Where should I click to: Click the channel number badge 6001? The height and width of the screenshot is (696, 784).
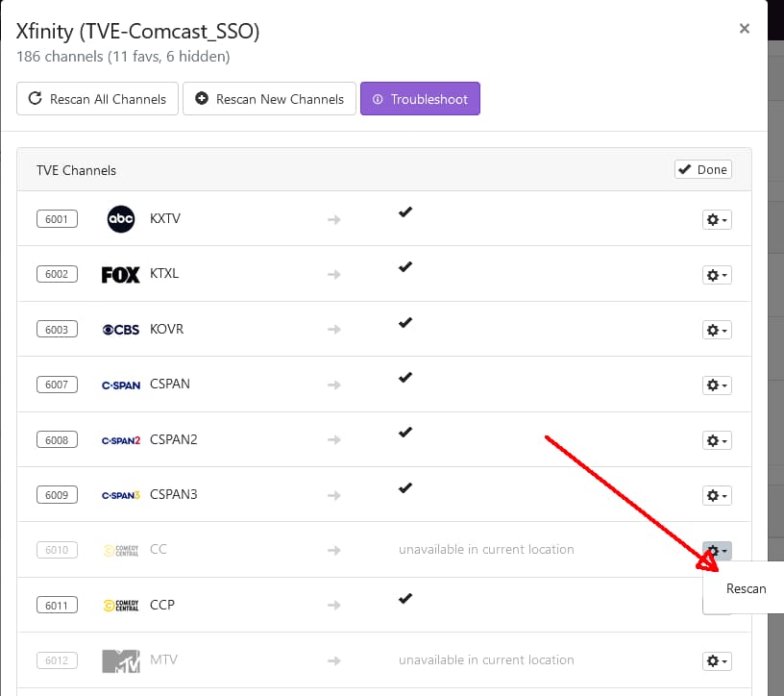pos(57,218)
